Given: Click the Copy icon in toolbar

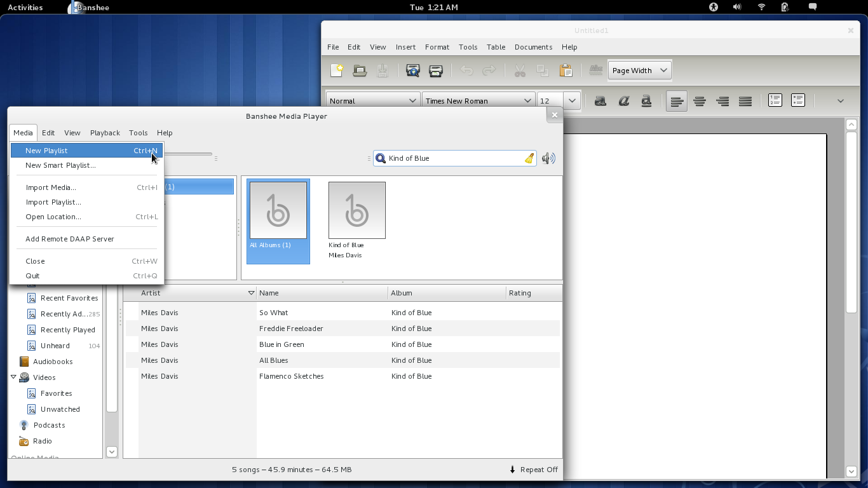Looking at the screenshot, I should click(543, 71).
